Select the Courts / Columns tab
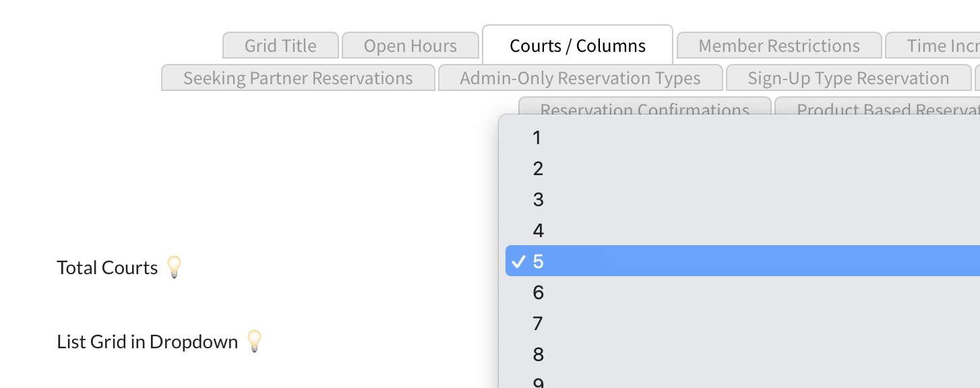This screenshot has width=980, height=388. tap(578, 46)
